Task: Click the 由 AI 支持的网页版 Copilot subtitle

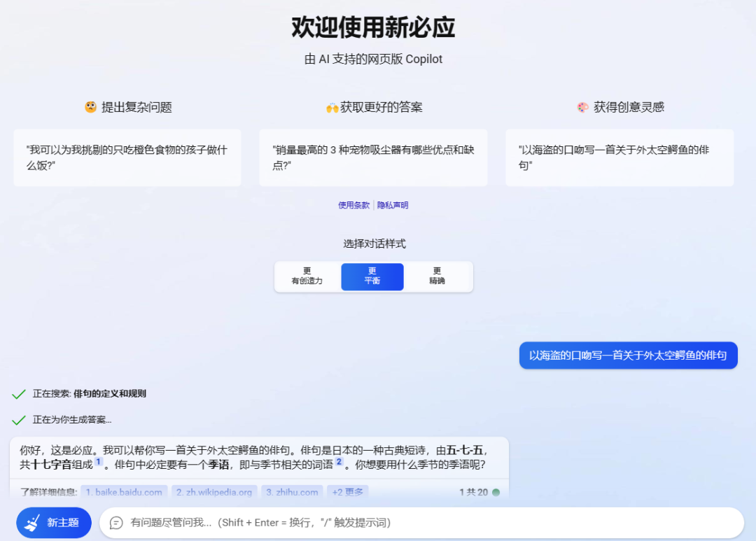Action: 373,59
